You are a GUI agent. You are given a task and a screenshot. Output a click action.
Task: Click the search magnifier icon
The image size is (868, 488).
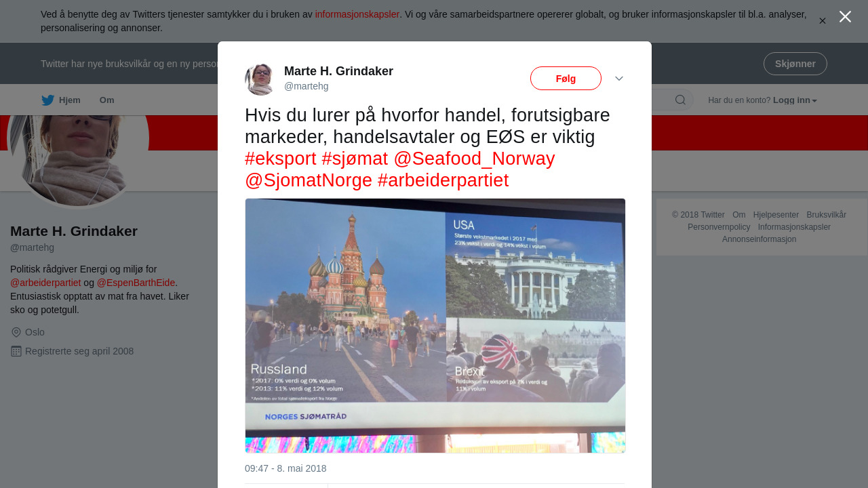click(680, 100)
